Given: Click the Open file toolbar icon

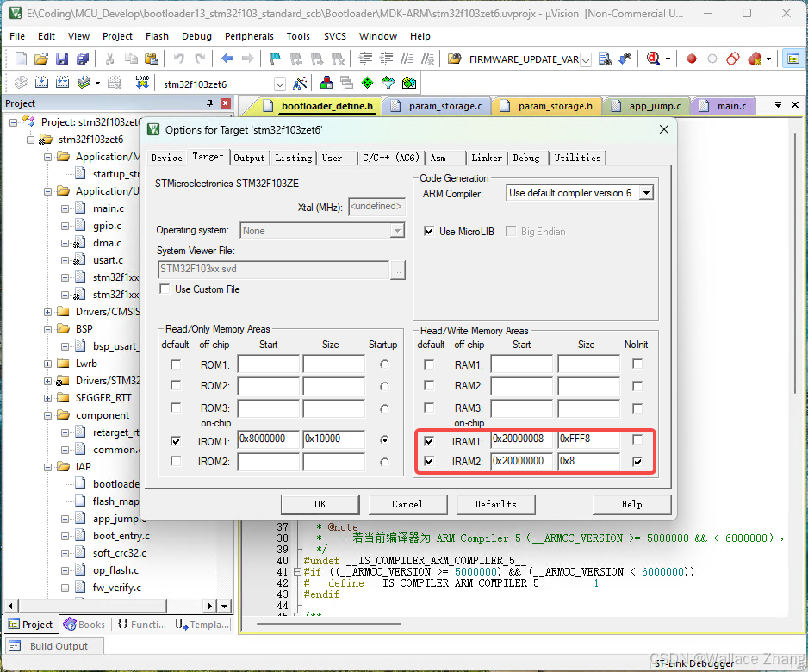Looking at the screenshot, I should pyautogui.click(x=41, y=59).
